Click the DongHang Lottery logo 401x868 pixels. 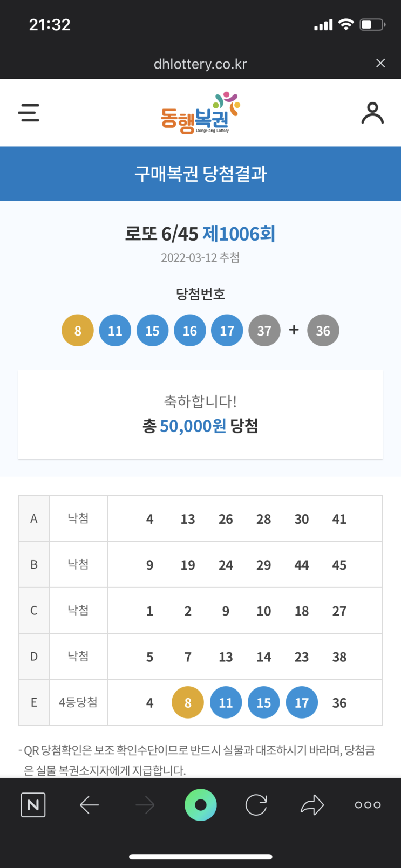200,113
